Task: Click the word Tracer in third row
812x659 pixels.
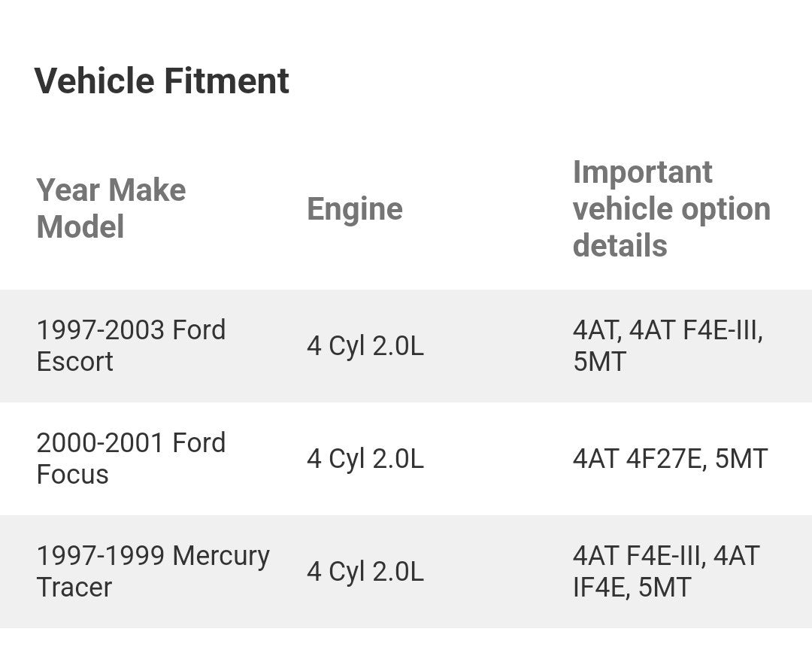Action: pos(74,588)
